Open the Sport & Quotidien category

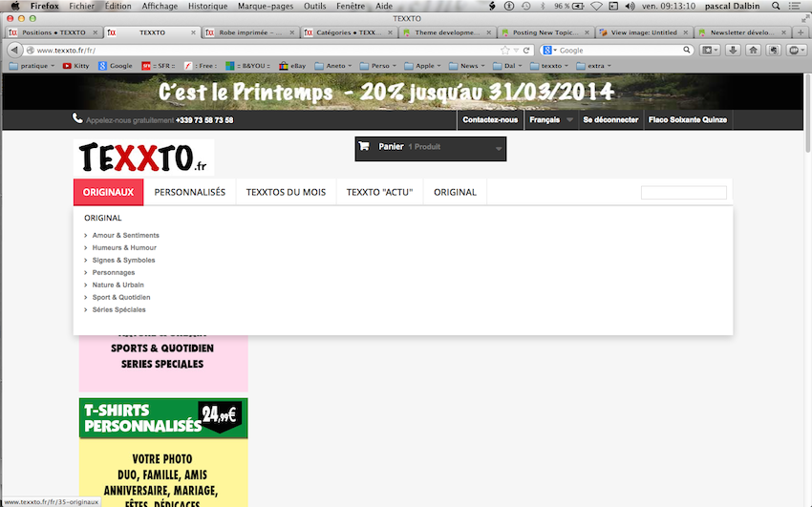tap(121, 297)
